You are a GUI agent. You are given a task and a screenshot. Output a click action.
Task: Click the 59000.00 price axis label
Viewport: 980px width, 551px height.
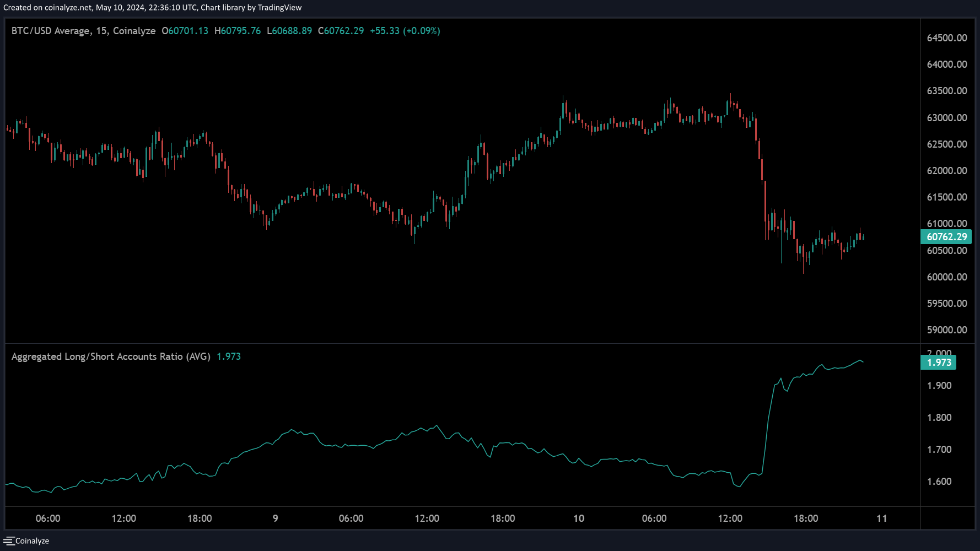(946, 330)
